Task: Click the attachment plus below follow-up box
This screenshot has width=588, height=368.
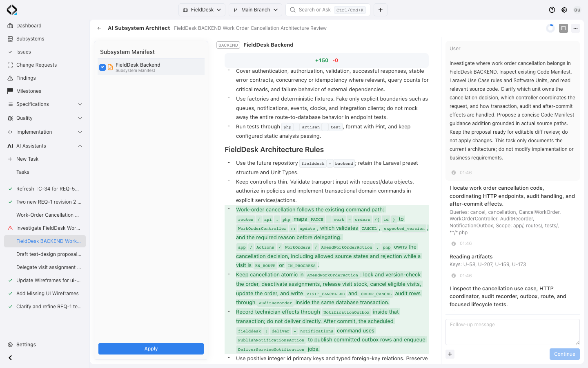Action: [450, 354]
